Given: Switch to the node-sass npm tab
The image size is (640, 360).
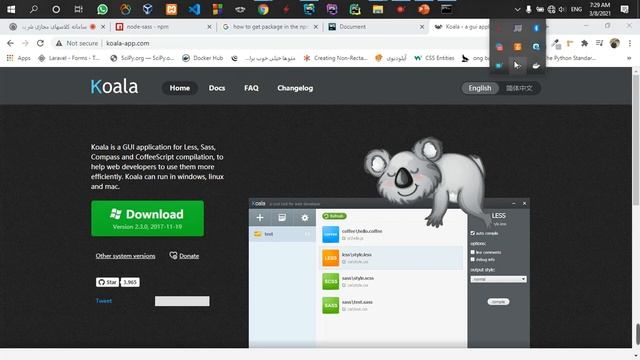Looking at the screenshot, I should click(164, 27).
